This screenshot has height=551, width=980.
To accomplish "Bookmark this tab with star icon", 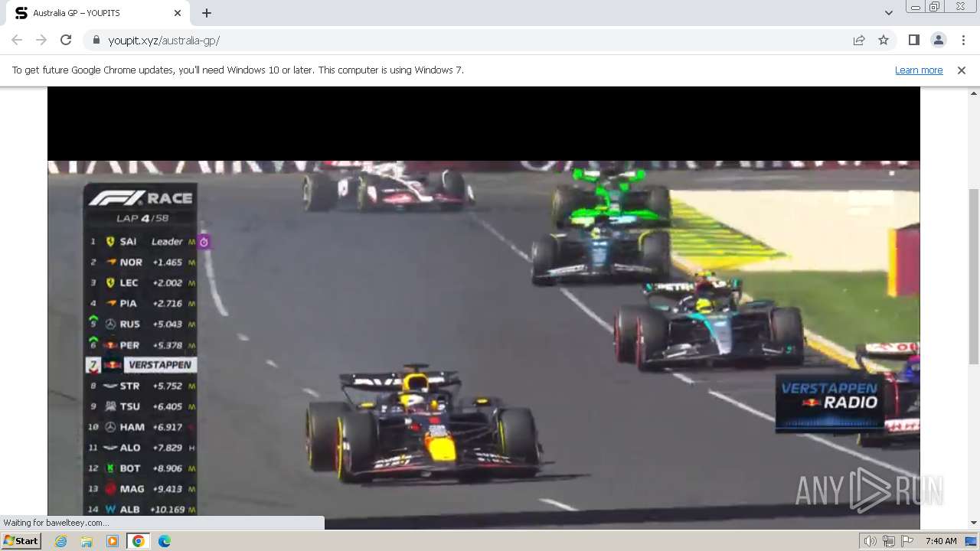I will point(884,40).
